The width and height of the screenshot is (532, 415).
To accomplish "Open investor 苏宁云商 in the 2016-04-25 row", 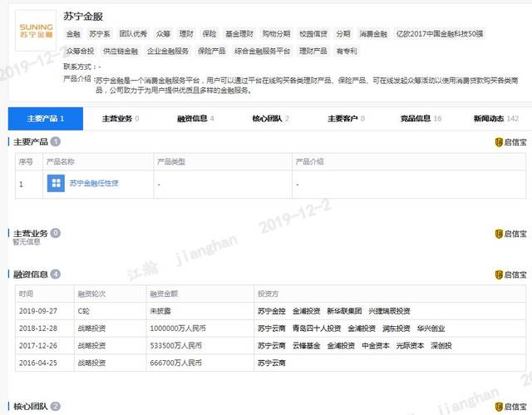I will pos(272,363).
